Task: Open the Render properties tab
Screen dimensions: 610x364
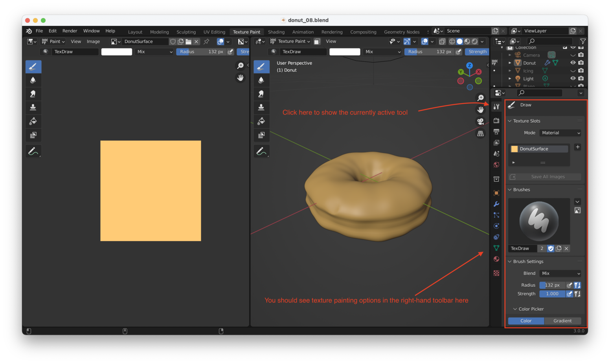Action: point(496,121)
